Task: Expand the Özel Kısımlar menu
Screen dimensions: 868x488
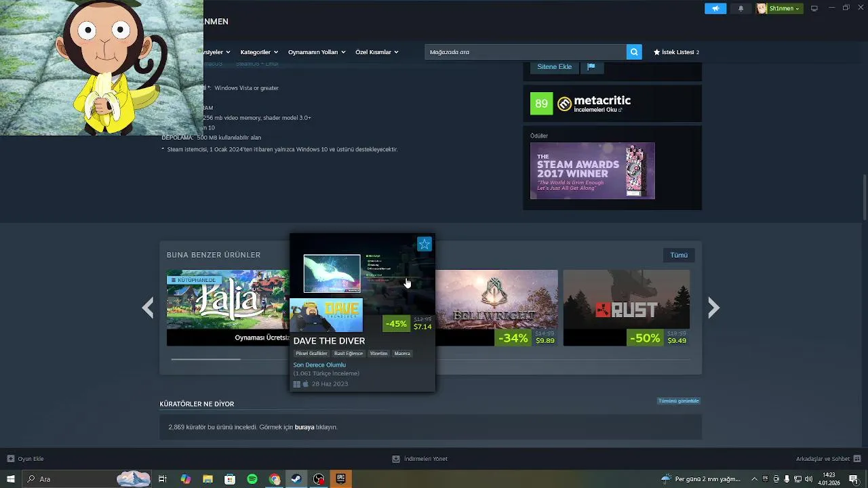Action: coord(377,52)
